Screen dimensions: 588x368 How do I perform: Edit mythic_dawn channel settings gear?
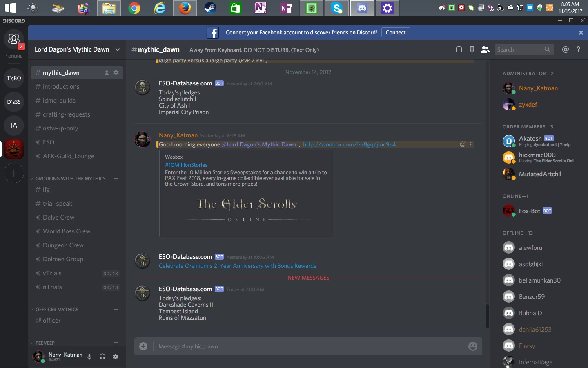[x=116, y=73]
